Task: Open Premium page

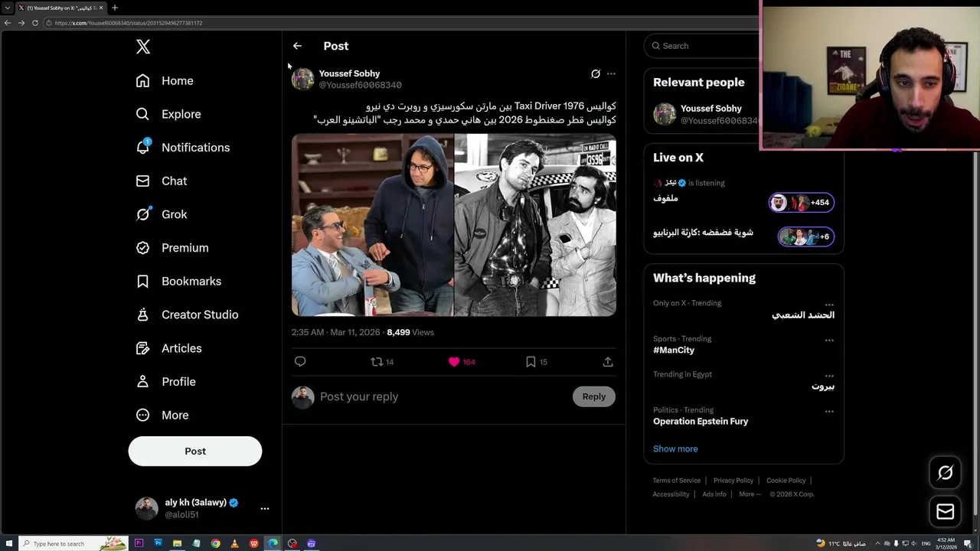Action: point(172,248)
